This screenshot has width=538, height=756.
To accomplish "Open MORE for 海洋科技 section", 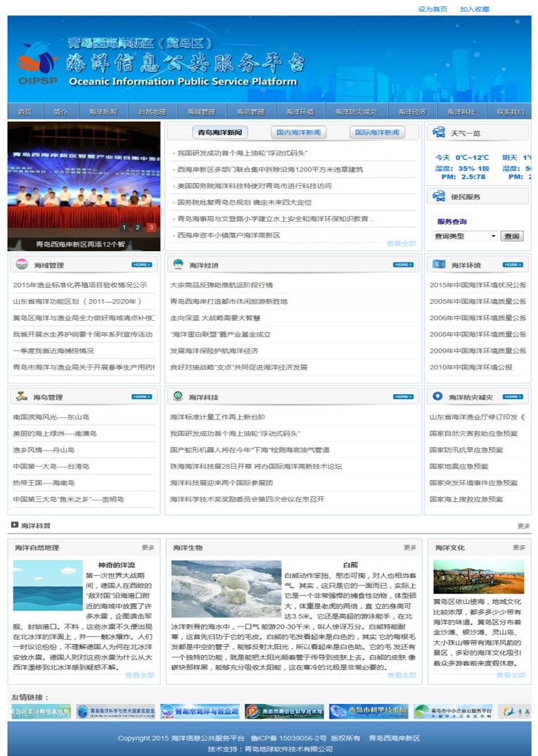I will click(x=403, y=397).
